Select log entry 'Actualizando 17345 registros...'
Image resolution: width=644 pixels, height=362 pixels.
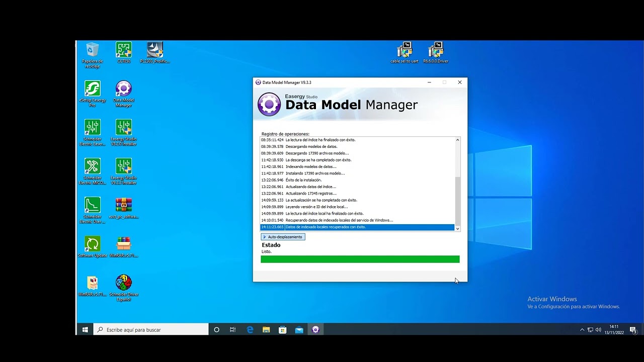(357, 194)
